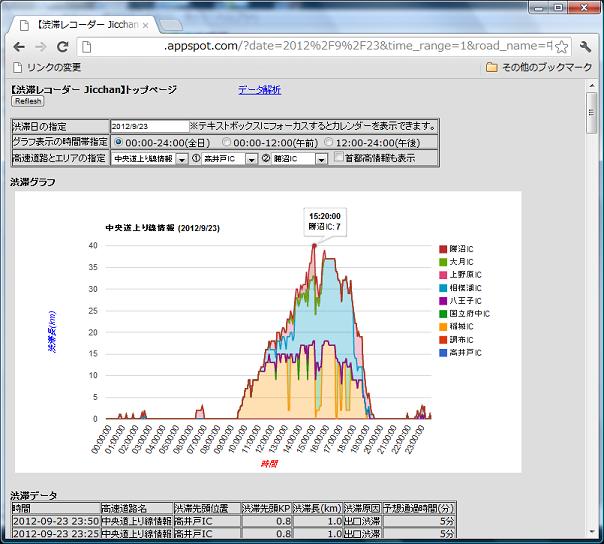Open the 高井戸IC area dropdown

[229, 158]
